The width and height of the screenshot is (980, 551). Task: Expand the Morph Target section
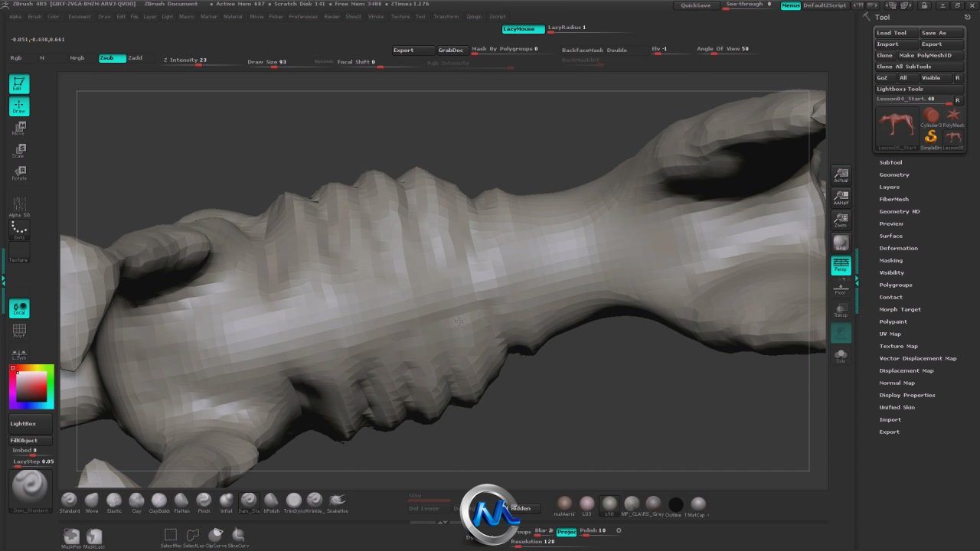[x=900, y=309]
